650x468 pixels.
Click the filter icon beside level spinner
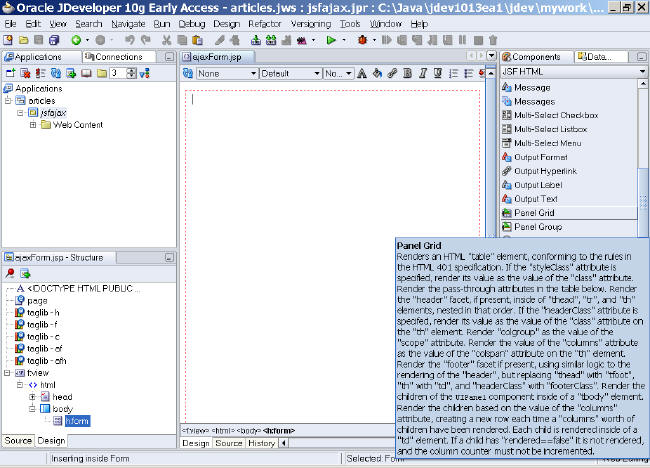(145, 73)
